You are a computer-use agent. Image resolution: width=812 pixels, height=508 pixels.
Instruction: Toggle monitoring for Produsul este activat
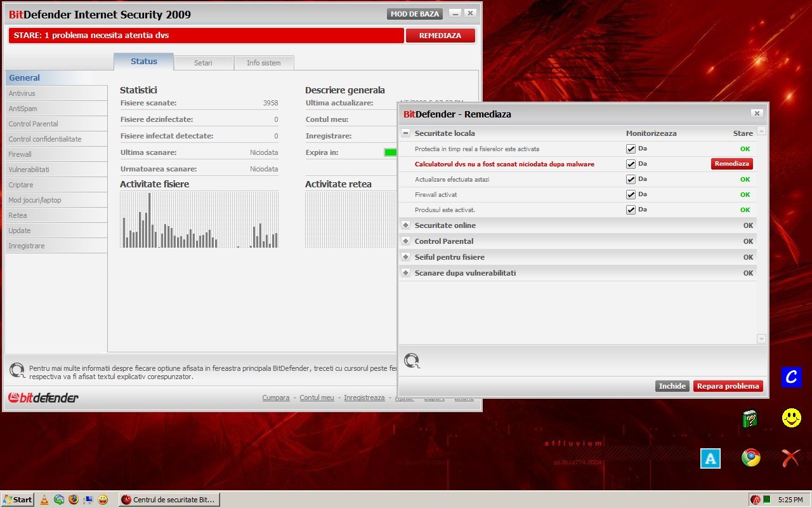pos(631,210)
